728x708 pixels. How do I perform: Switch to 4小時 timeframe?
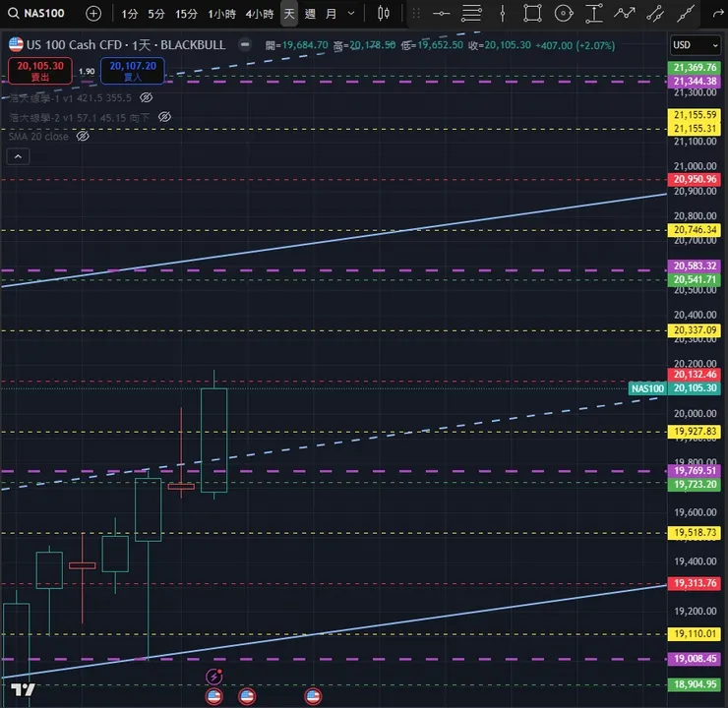(259, 14)
